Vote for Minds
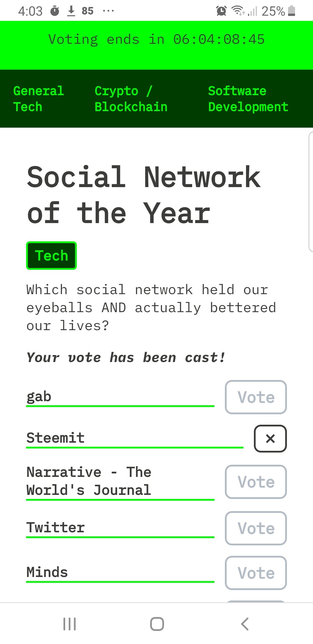This screenshot has width=313, height=644. click(x=256, y=573)
